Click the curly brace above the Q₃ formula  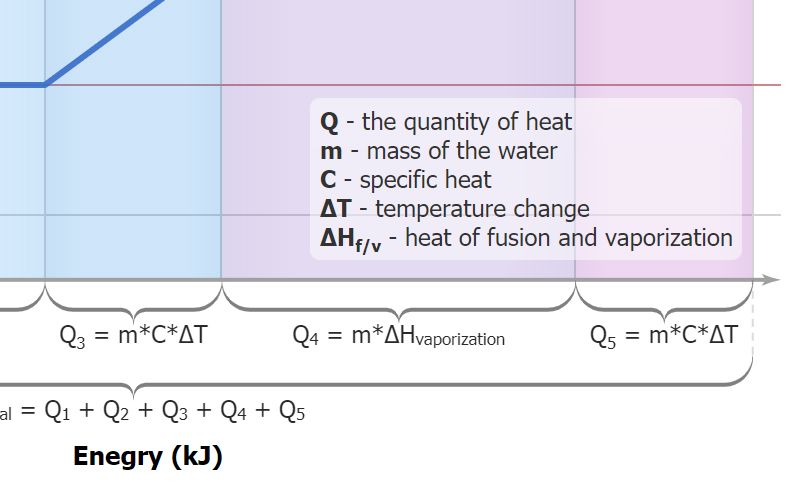133,303
